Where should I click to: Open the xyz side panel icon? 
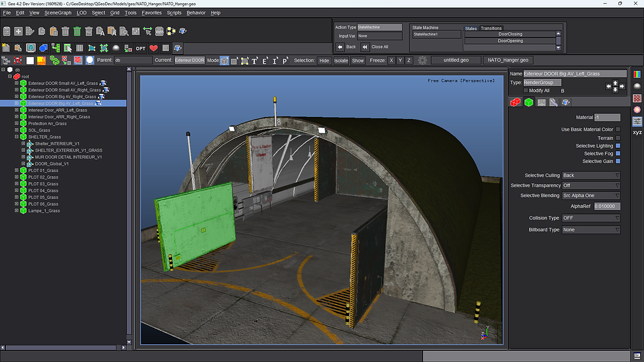pyautogui.click(x=637, y=132)
